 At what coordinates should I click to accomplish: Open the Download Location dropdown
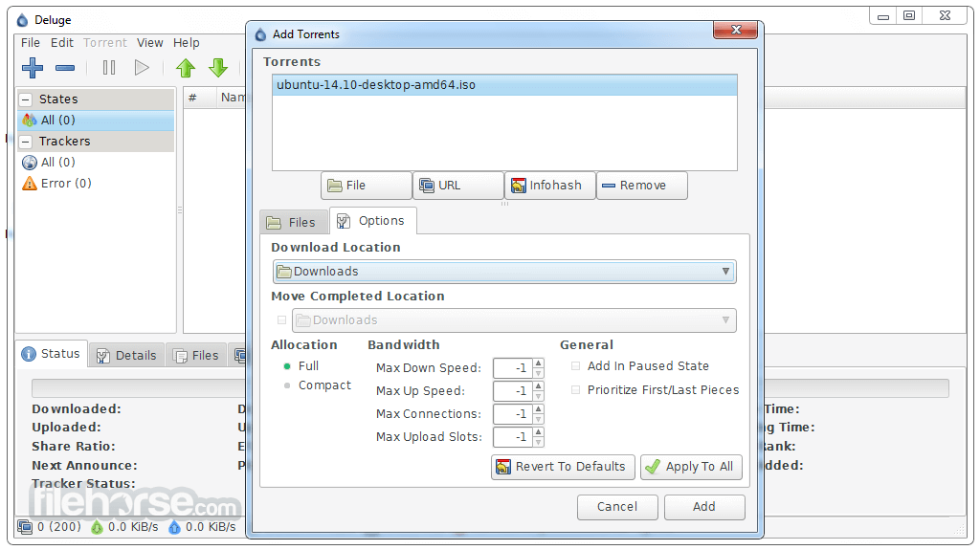coord(504,272)
